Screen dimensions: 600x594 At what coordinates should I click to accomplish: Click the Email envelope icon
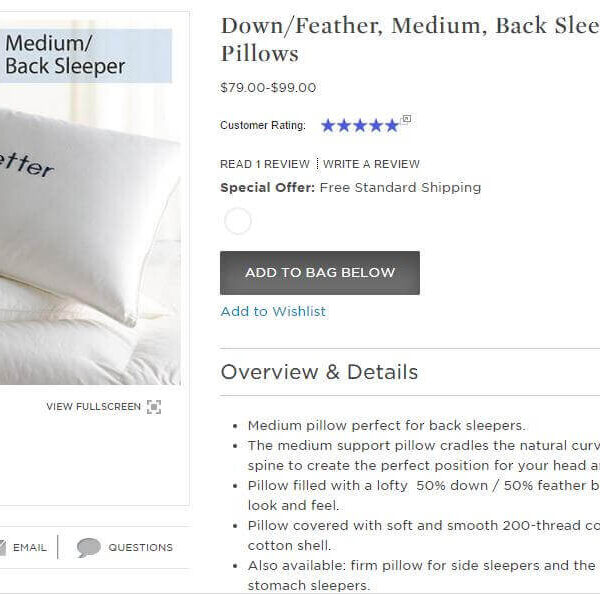pos(3,547)
